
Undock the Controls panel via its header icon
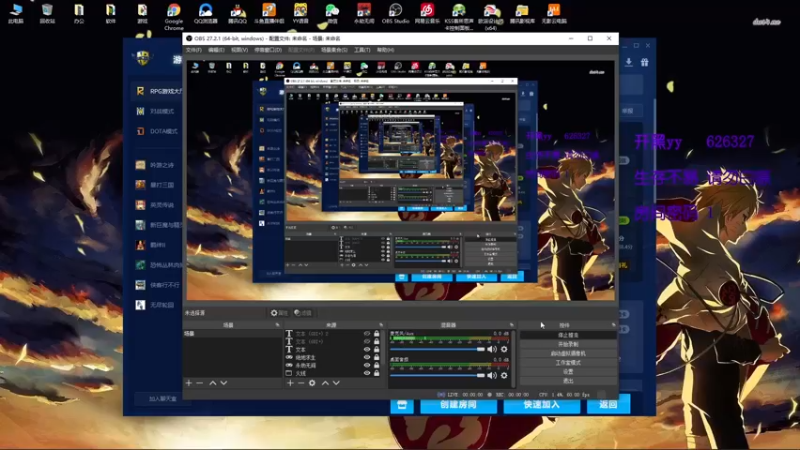[x=613, y=325]
